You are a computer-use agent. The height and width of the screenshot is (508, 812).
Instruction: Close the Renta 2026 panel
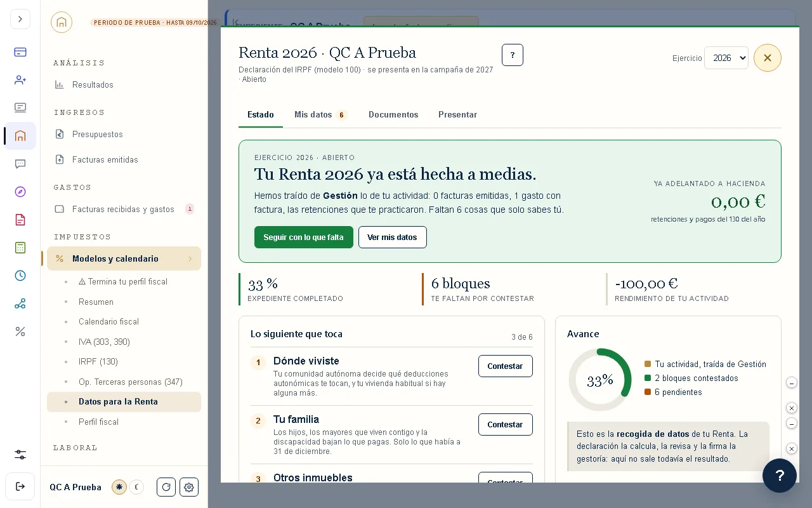(x=768, y=58)
